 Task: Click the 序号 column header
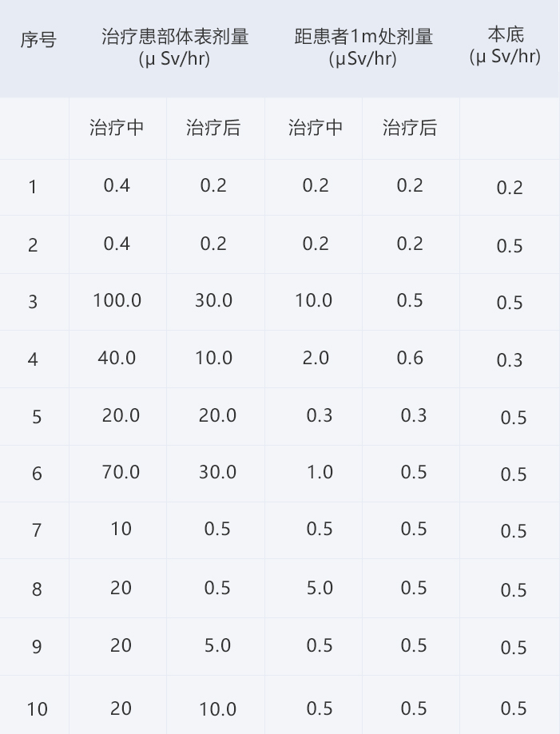point(38,40)
